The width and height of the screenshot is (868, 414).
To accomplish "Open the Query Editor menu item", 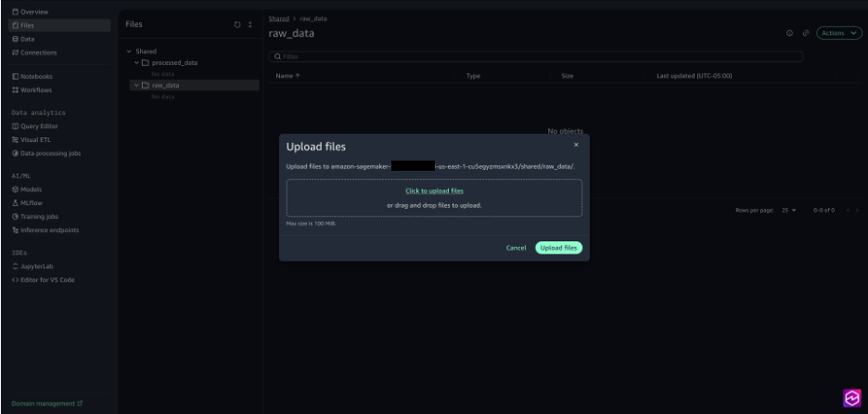I will coord(39,126).
